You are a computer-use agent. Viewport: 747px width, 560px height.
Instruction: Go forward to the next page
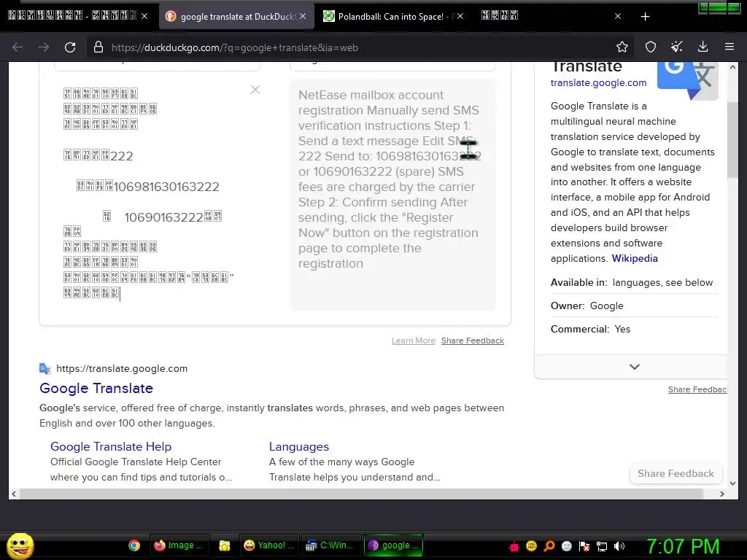(x=44, y=47)
